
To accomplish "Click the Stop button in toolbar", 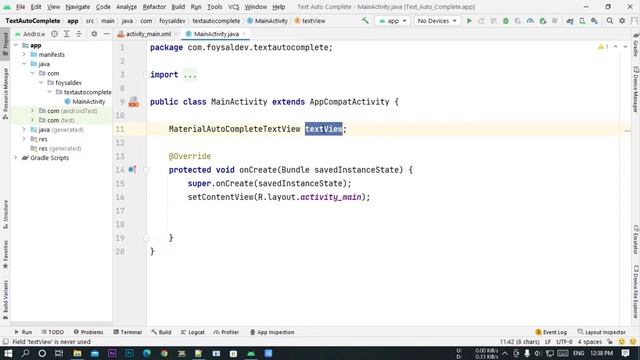I will (x=555, y=20).
